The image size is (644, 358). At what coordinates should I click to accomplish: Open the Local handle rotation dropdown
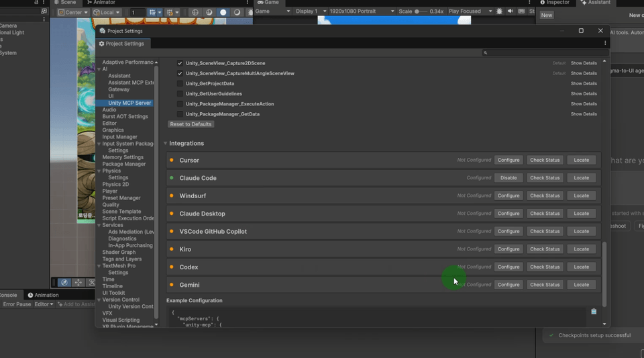tap(107, 12)
